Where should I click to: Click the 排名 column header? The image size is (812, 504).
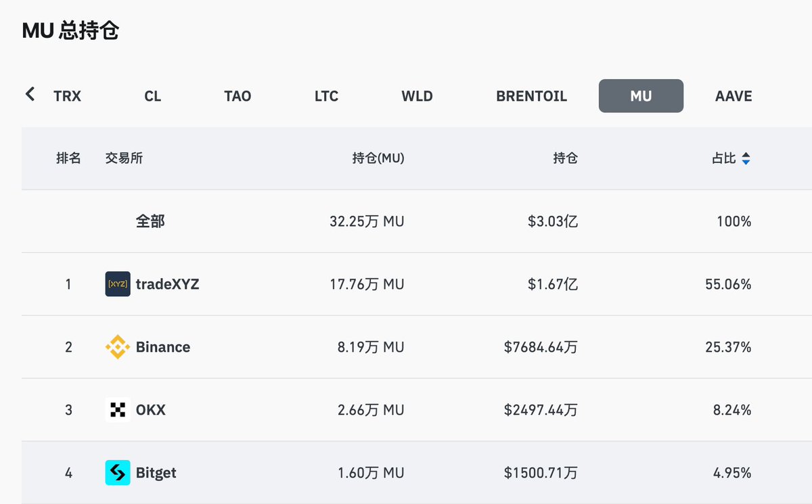point(68,158)
